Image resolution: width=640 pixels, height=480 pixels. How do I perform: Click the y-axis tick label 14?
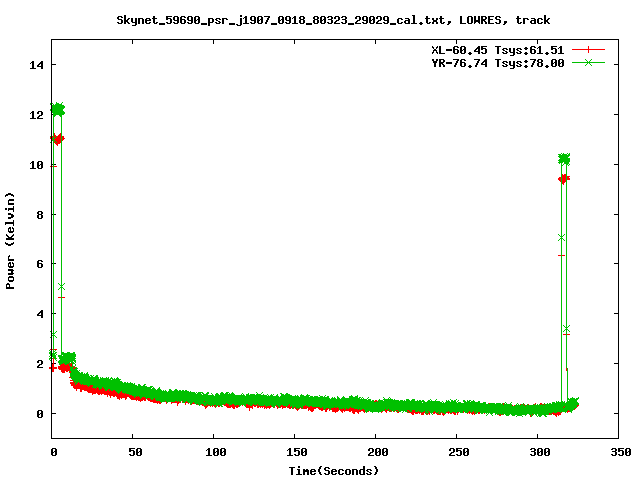point(36,65)
